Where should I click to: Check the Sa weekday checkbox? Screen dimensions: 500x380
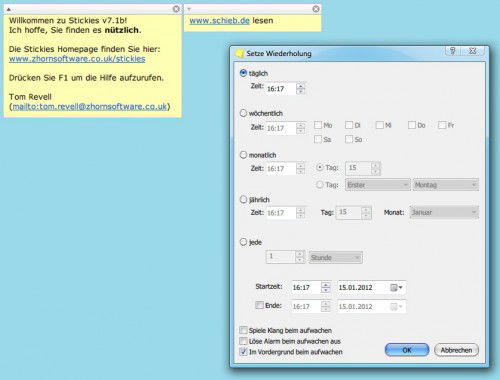[x=318, y=139]
